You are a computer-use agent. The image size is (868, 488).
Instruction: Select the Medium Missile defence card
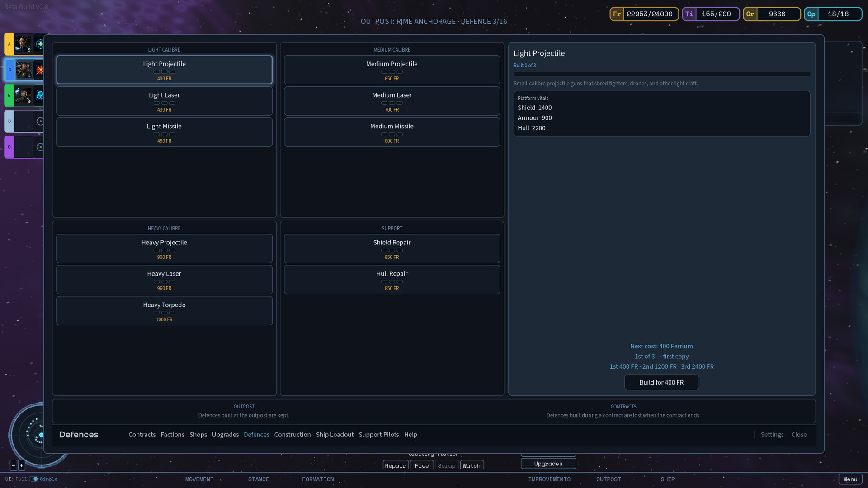[392, 132]
